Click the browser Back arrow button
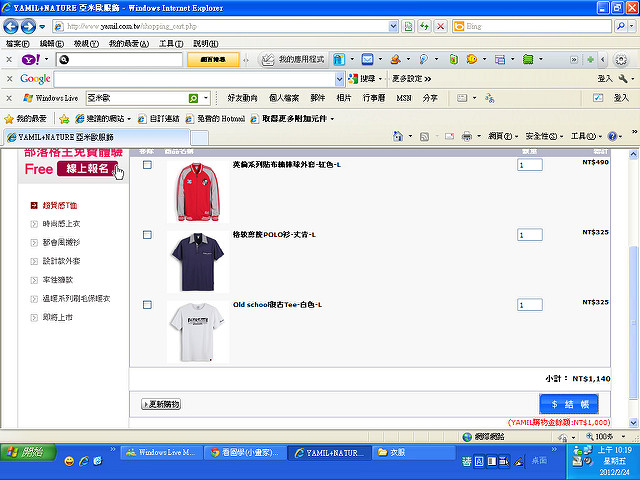Image resolution: width=640 pixels, height=480 pixels. [11, 27]
